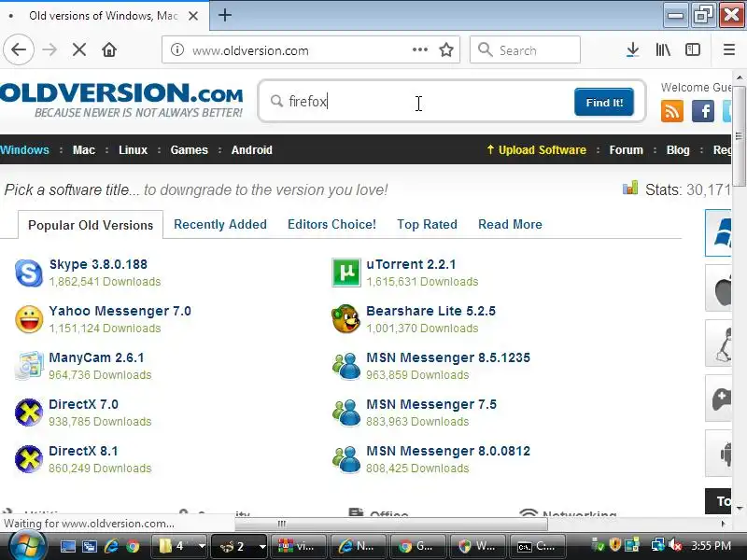Viewport: 747px width, 560px height.
Task: Switch to the Recently Added tab
Action: [220, 224]
